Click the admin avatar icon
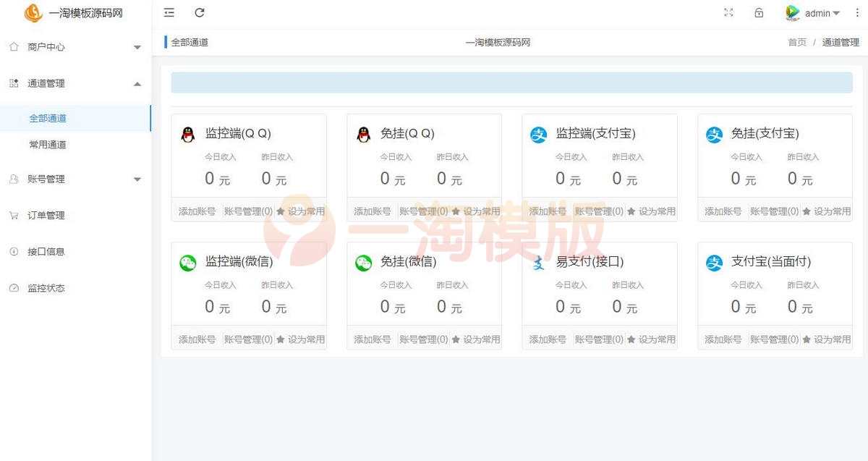The height and width of the screenshot is (461, 868). click(792, 12)
